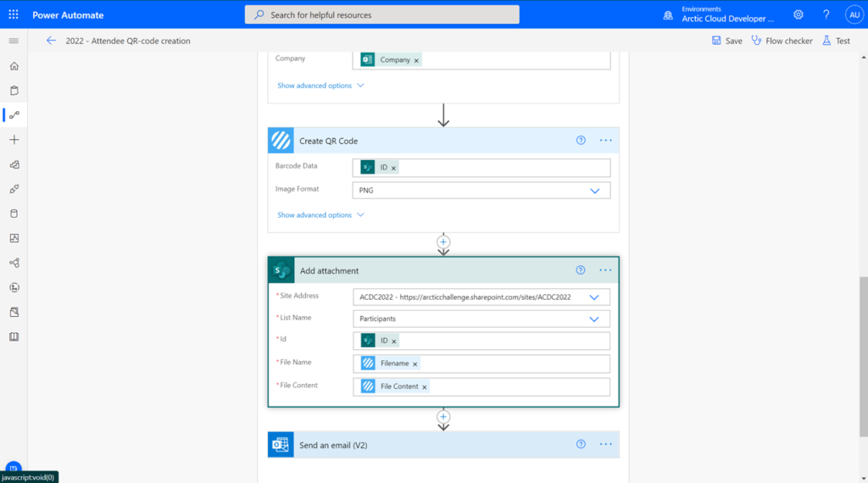The width and height of the screenshot is (868, 483).
Task: Click the Create plus icon in sidebar
Action: click(x=14, y=140)
